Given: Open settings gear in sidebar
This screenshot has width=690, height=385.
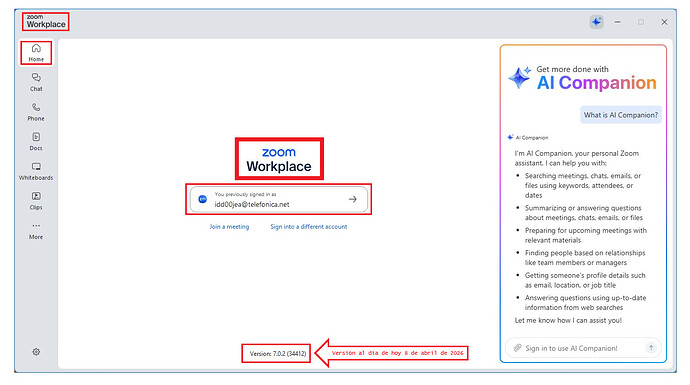Looking at the screenshot, I should click(36, 352).
